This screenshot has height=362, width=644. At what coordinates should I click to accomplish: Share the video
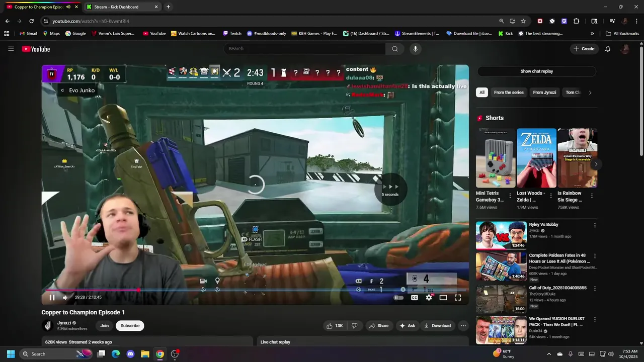point(379,326)
